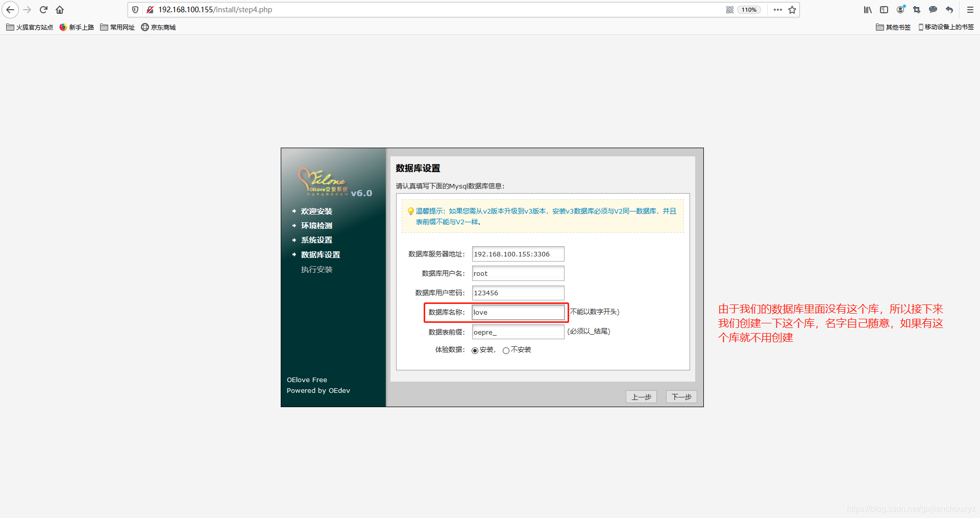980x518 pixels.
Task: Open the 新手上路 bookmark
Action: click(77, 27)
